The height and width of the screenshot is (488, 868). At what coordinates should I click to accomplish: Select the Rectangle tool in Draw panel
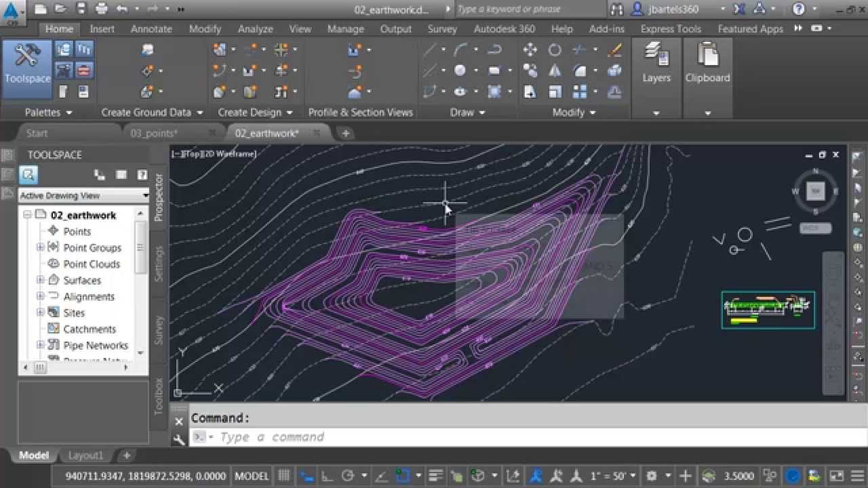coord(494,70)
